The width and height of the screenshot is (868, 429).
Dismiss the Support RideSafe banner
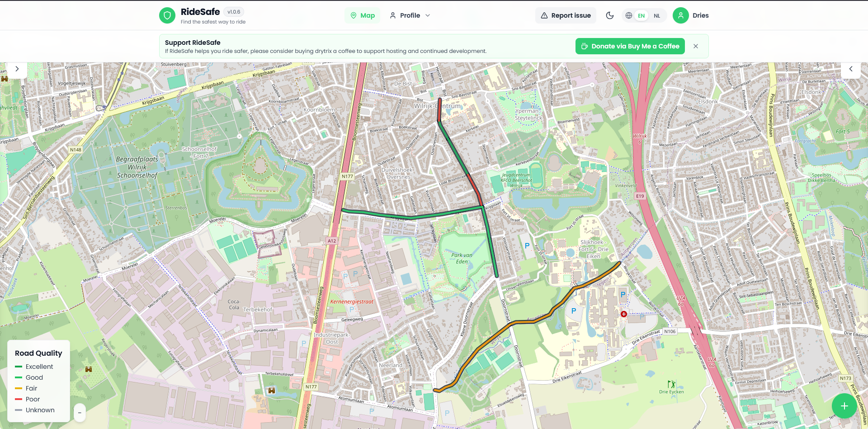[x=696, y=46]
